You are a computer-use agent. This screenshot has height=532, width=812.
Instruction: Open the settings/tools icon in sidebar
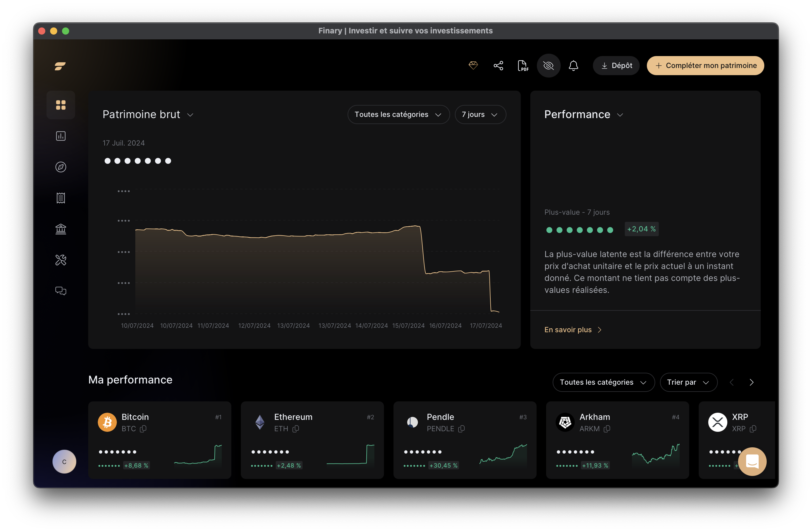point(61,259)
